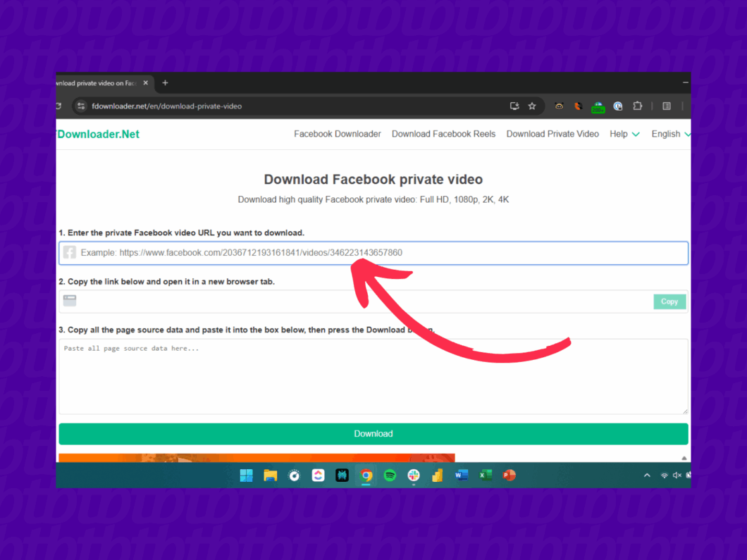
Task: Open Power BI from the taskbar
Action: tap(438, 475)
